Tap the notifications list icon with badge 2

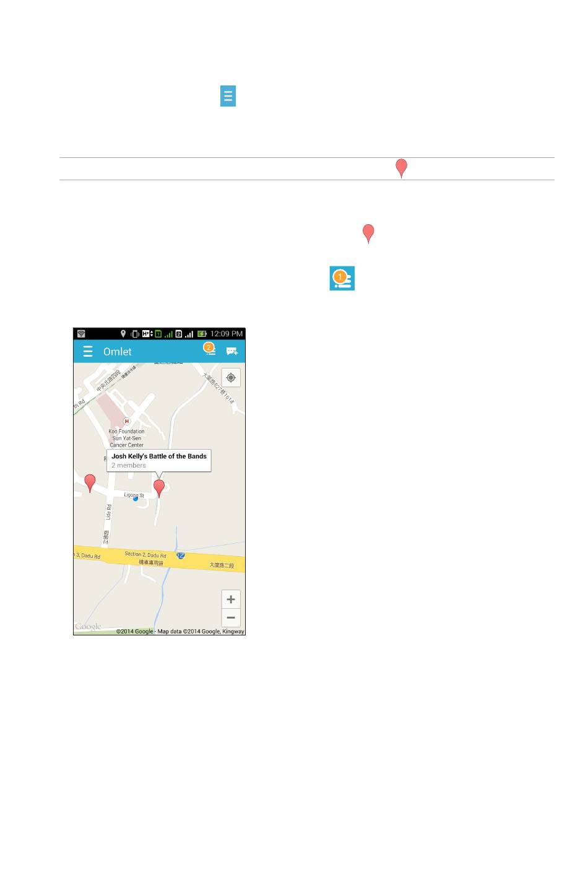point(210,350)
